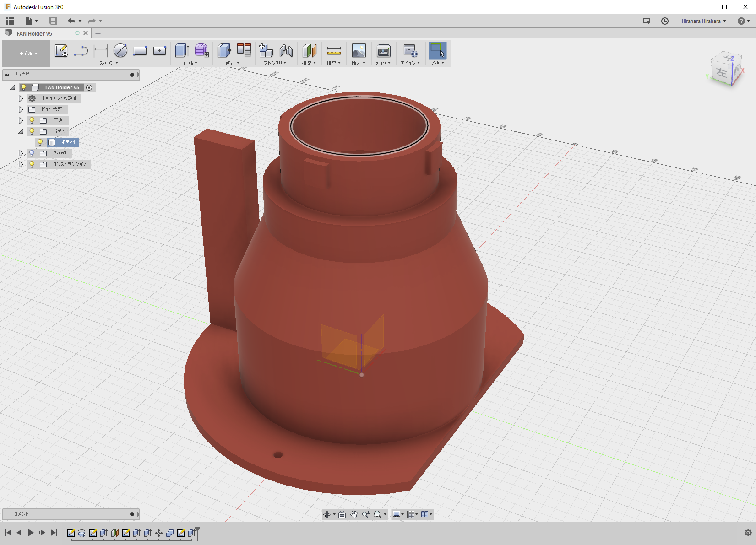Select the two-point Rectangle tool
Screen dimensions: 756x545
pos(140,51)
